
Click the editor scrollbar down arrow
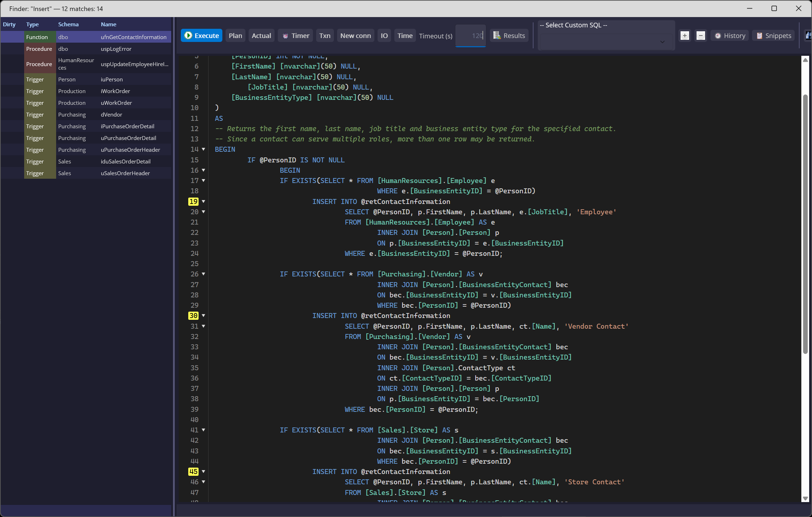[x=805, y=499]
